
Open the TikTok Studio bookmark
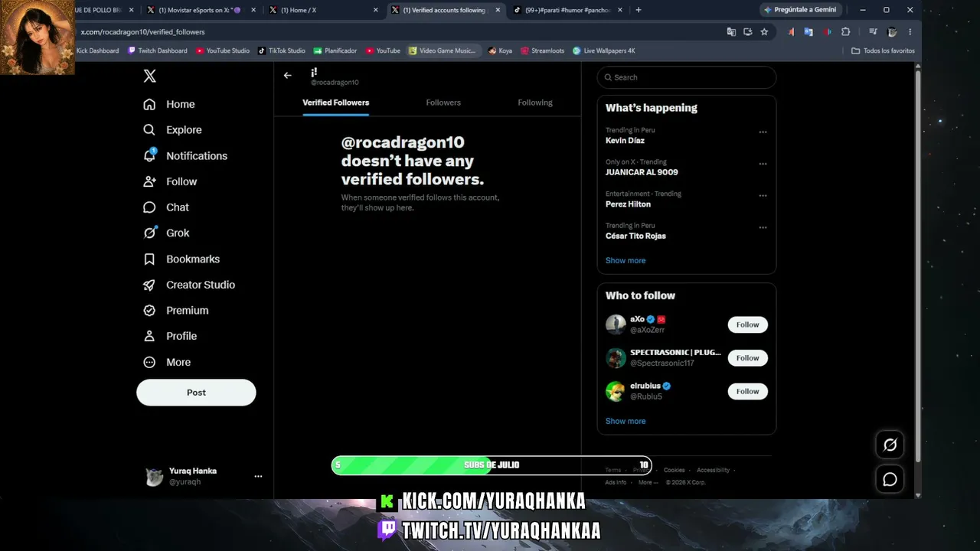[x=281, y=51]
